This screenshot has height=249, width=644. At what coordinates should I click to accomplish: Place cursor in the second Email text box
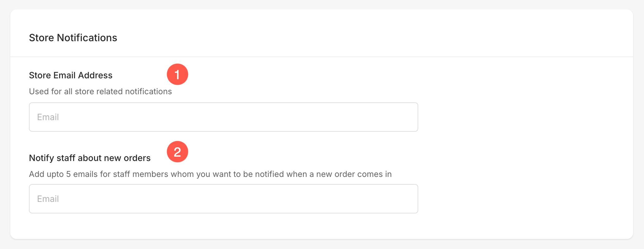coord(223,199)
